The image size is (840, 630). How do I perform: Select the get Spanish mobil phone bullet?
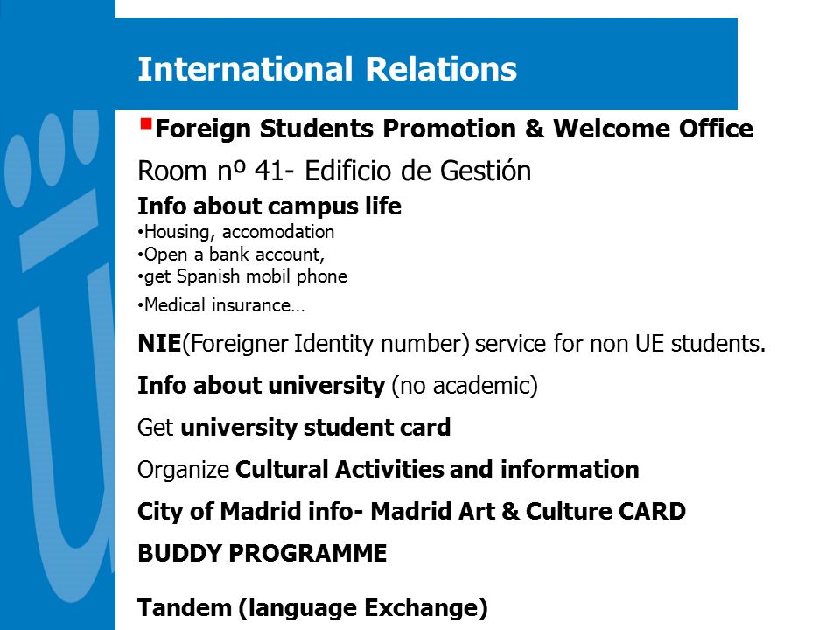[x=242, y=276]
